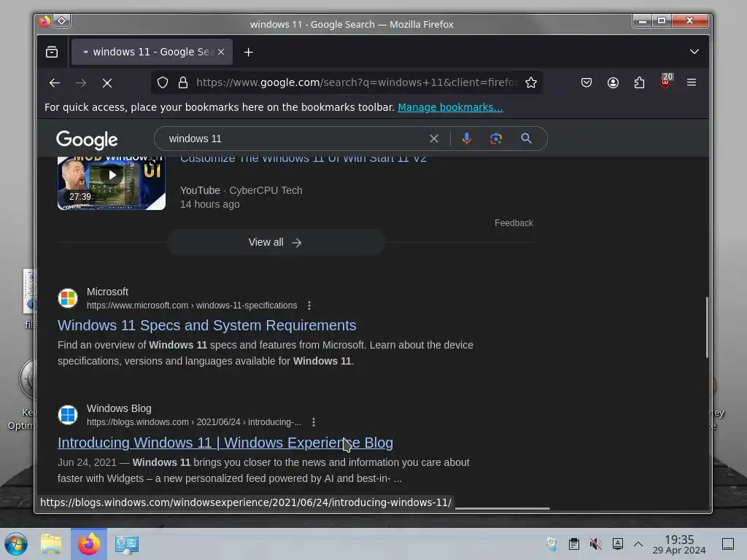This screenshot has width=747, height=560.
Task: Open options menu for Microsoft result
Action: point(309,306)
